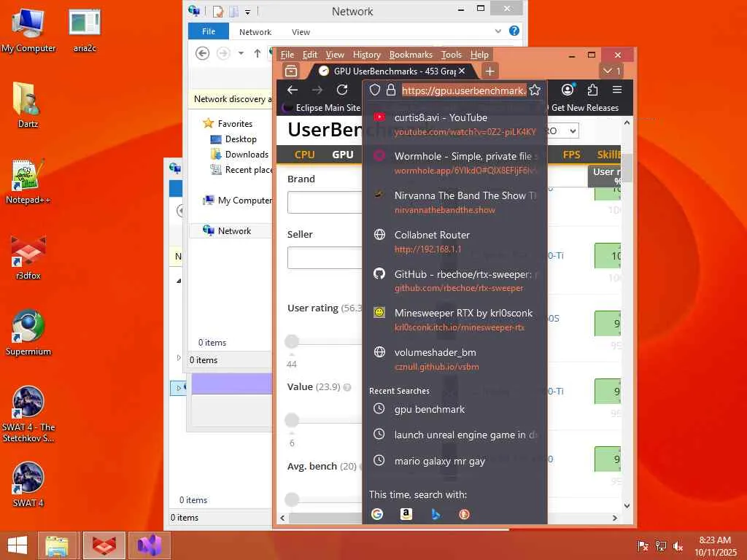Screen dimensions: 747x560
Task: Select the FPS category tab
Action: click(x=572, y=155)
